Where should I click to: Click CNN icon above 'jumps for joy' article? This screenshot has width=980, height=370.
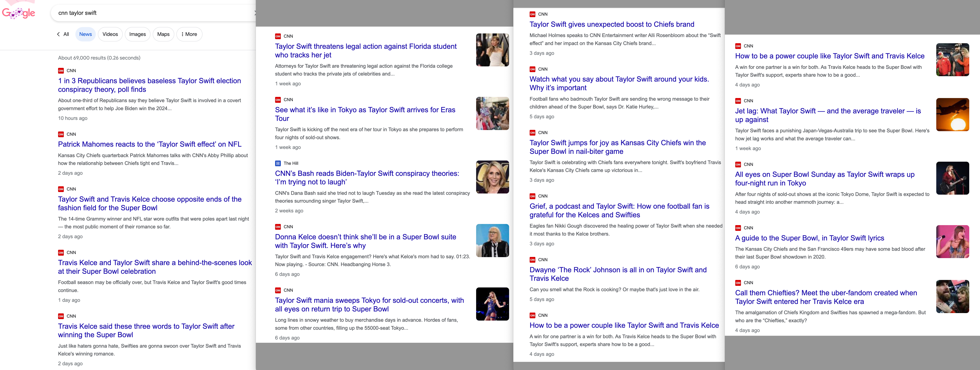tap(532, 133)
